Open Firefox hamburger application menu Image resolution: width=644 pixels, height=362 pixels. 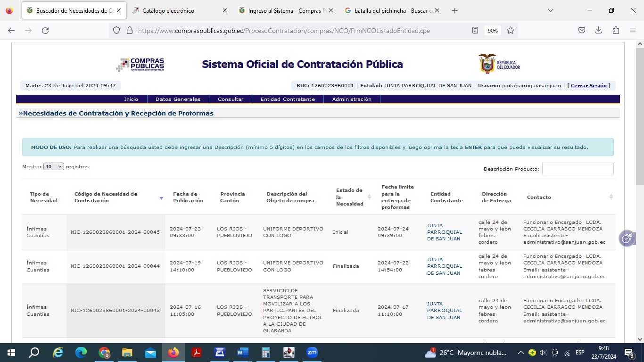(x=633, y=30)
